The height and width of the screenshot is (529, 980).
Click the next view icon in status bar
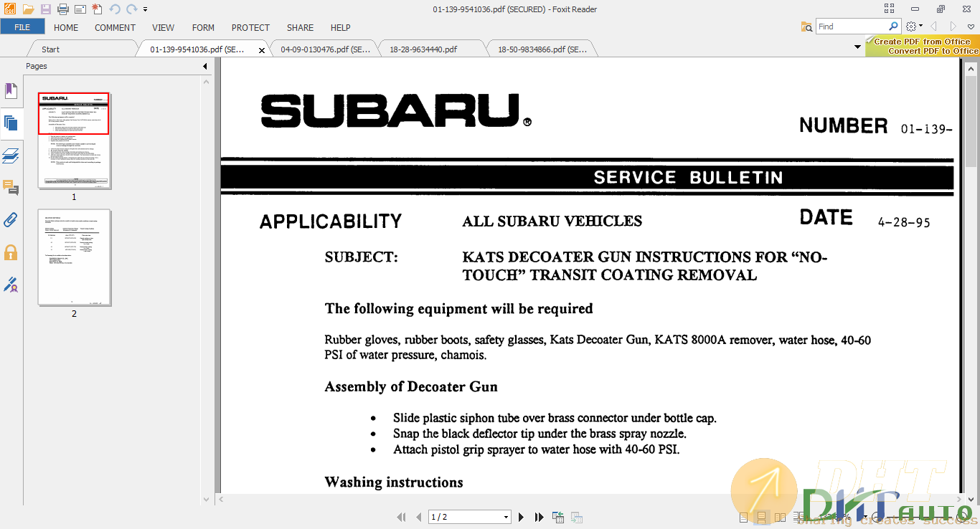click(576, 517)
